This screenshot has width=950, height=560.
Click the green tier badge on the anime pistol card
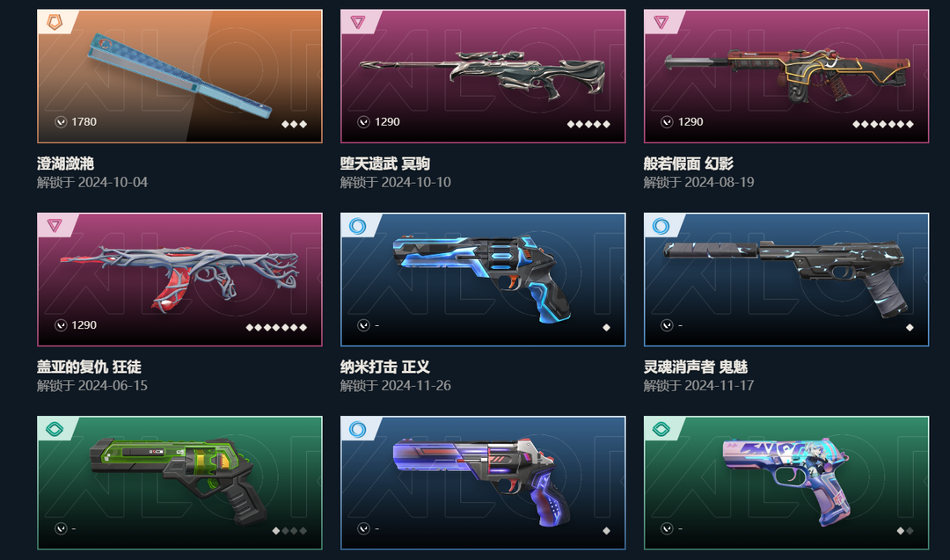click(661, 430)
